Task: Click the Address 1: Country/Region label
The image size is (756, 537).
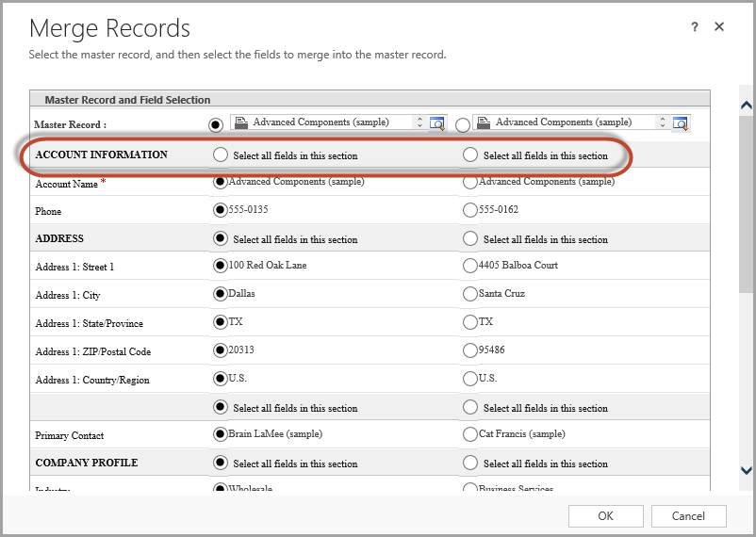Action: coord(92,381)
